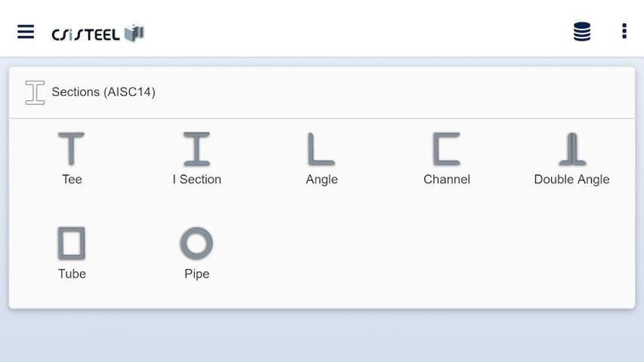The image size is (644, 362).
Task: Tap the Double Angle label text
Action: [x=572, y=179]
